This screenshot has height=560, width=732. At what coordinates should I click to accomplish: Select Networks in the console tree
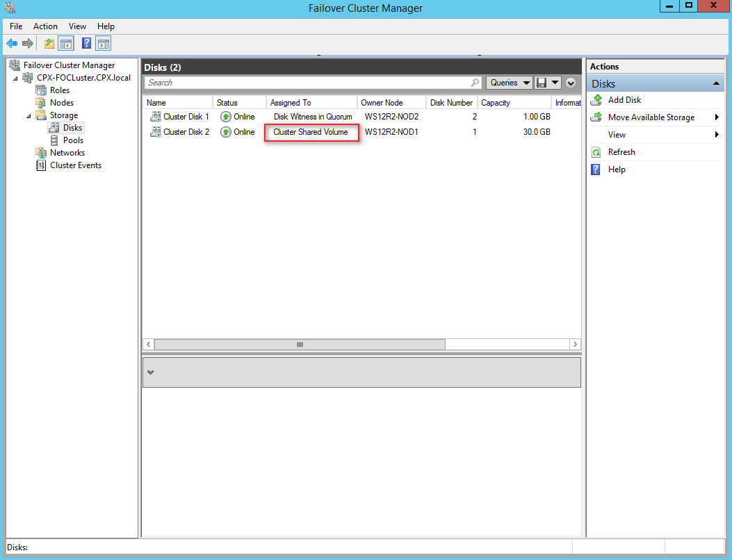pos(67,153)
